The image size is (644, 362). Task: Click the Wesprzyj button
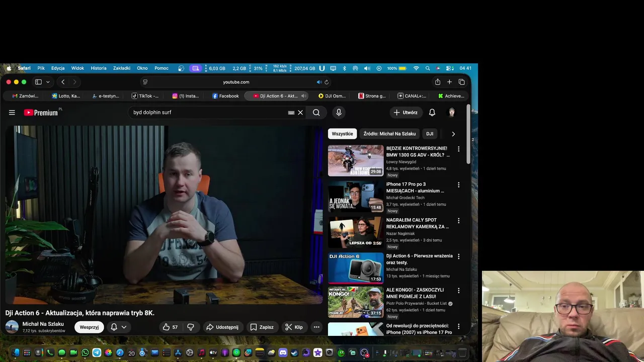click(x=89, y=327)
